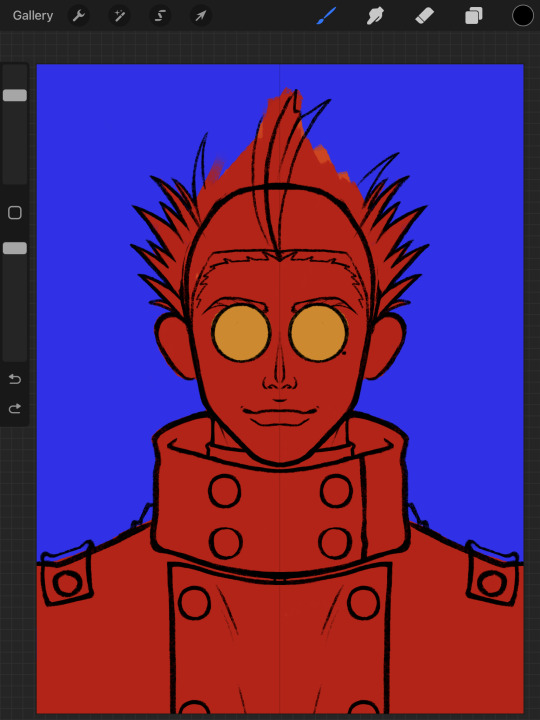Open the Actions wrench menu
This screenshot has width=540, height=720.
tap(79, 16)
